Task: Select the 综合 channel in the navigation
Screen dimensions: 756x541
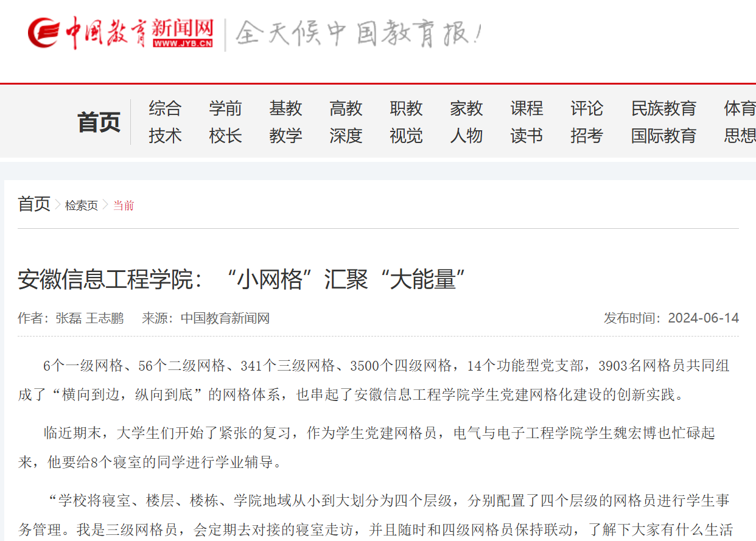Action: 165,108
